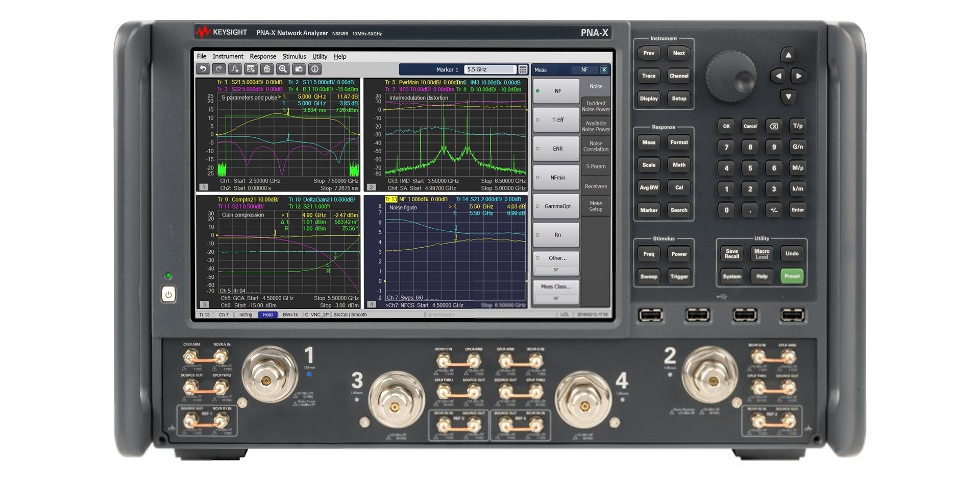Click the backspace key on keypad
Viewport: 980px width, 480px height.
pyautogui.click(x=774, y=126)
